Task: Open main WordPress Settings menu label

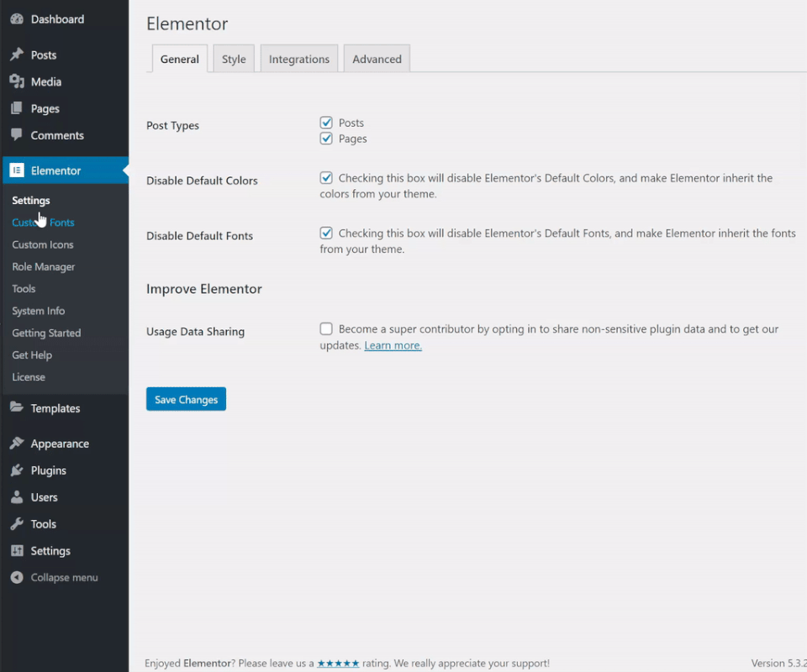Action: (x=50, y=551)
